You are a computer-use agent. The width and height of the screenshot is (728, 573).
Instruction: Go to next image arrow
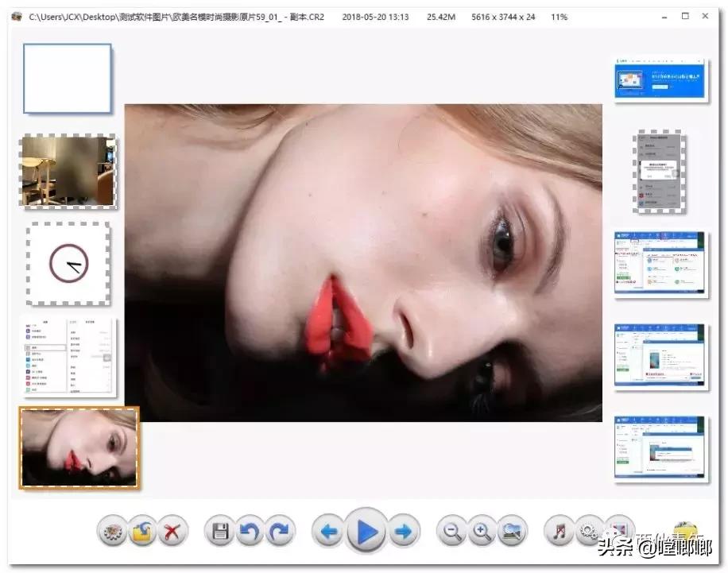(x=404, y=532)
